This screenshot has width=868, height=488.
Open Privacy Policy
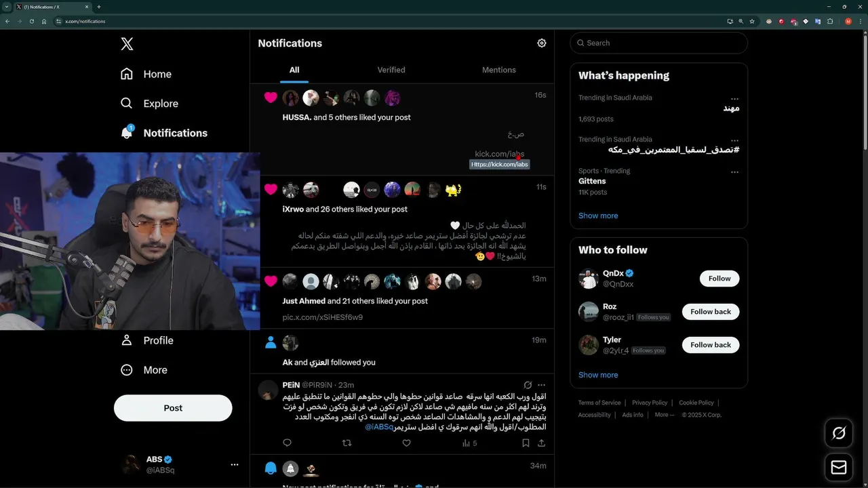click(x=650, y=403)
